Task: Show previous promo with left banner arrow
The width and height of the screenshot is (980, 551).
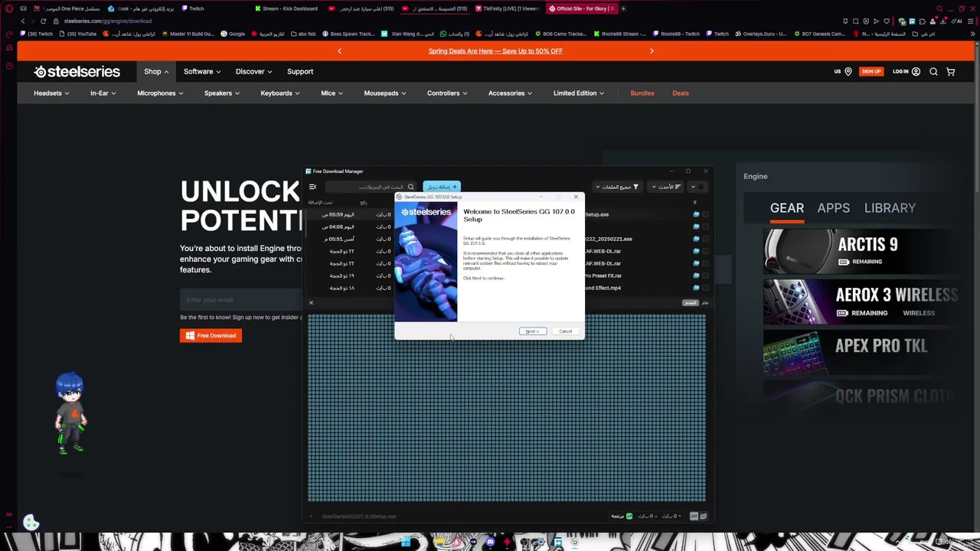Action: [x=339, y=51]
